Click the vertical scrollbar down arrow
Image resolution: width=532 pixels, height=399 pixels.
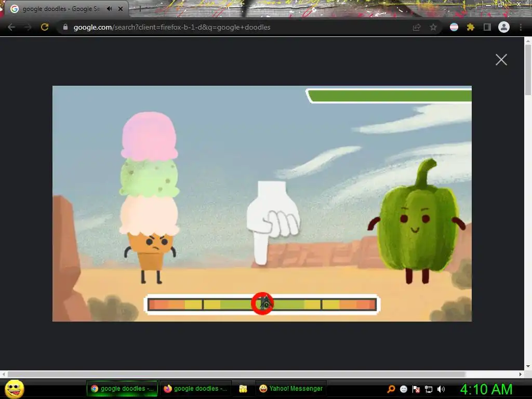[x=528, y=366]
